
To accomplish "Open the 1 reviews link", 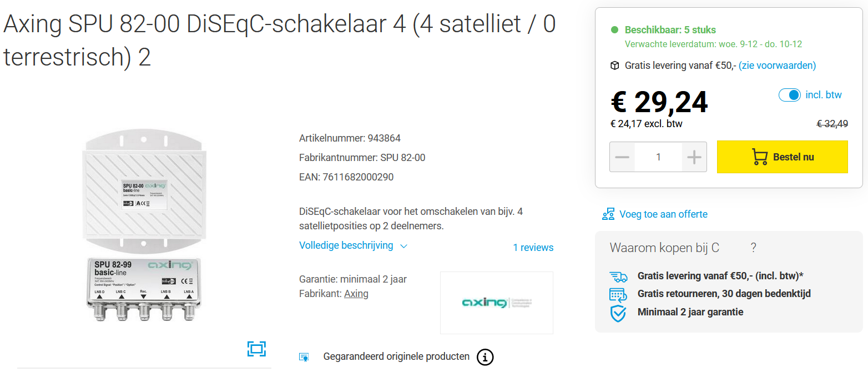I will [533, 248].
